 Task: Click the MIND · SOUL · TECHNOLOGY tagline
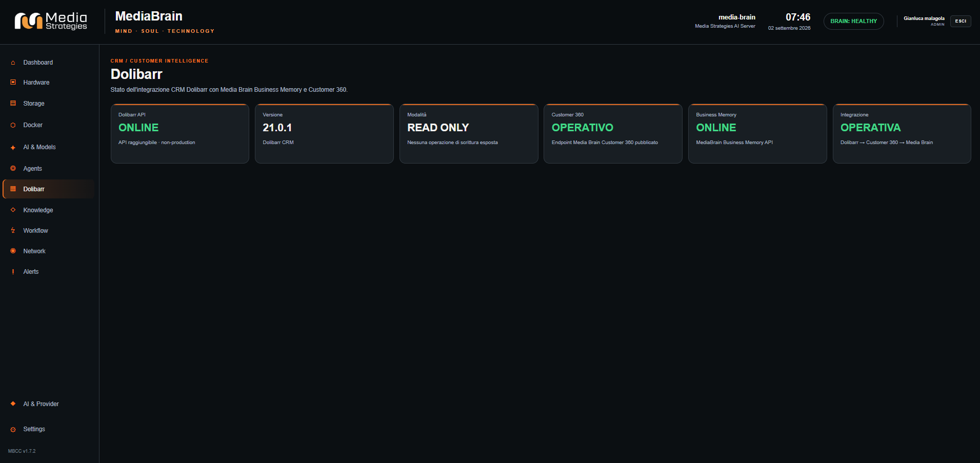pos(165,31)
